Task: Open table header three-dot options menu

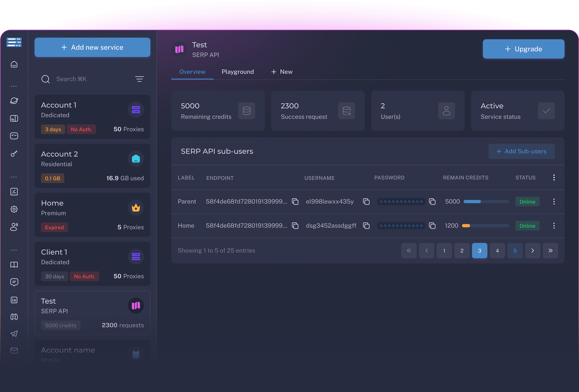Action: click(x=554, y=177)
